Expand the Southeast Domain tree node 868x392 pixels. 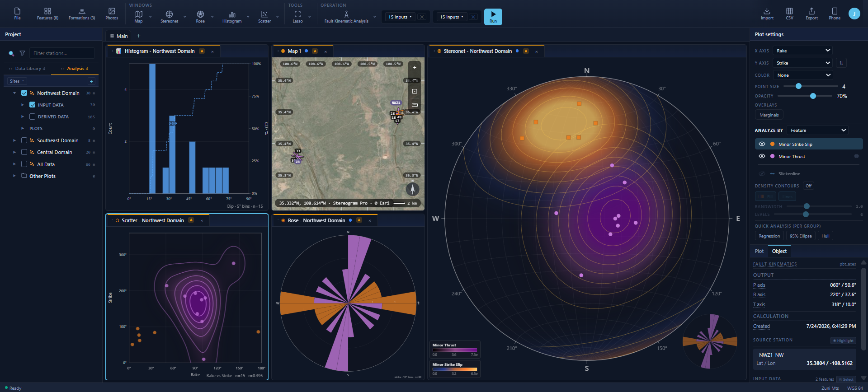point(14,140)
